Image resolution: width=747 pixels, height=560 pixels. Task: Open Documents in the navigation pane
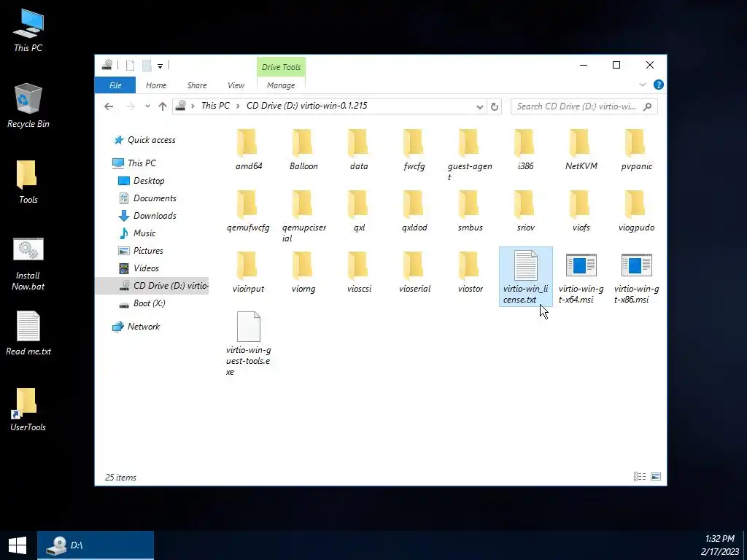coord(147,198)
